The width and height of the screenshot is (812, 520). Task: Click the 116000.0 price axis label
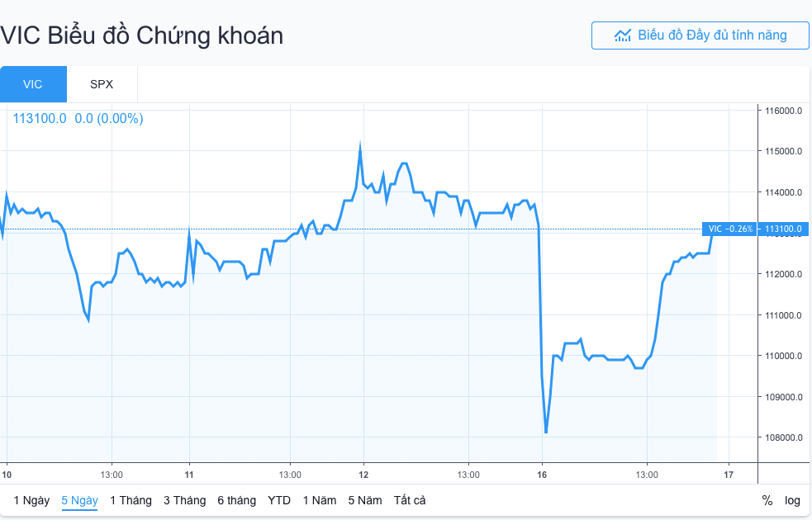click(784, 111)
